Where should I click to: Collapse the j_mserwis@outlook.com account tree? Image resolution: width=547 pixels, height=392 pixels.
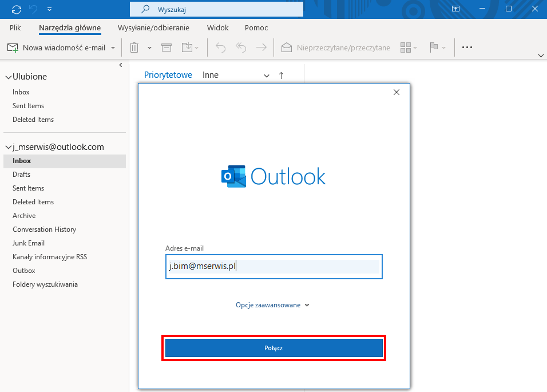pos(9,148)
